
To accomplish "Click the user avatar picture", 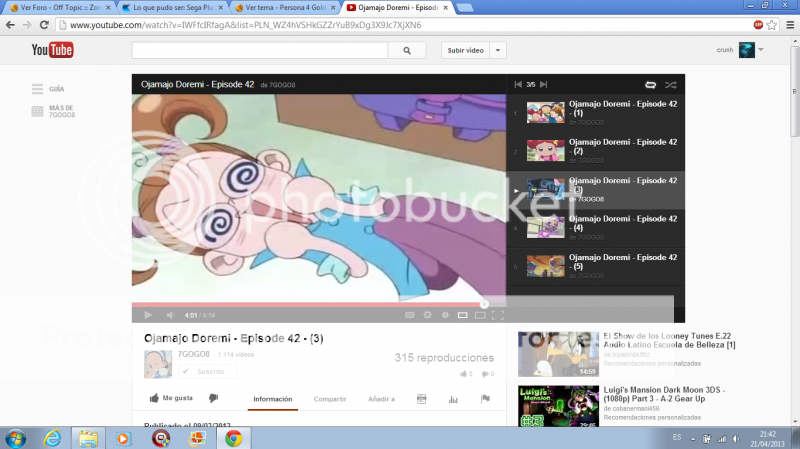I will (747, 50).
